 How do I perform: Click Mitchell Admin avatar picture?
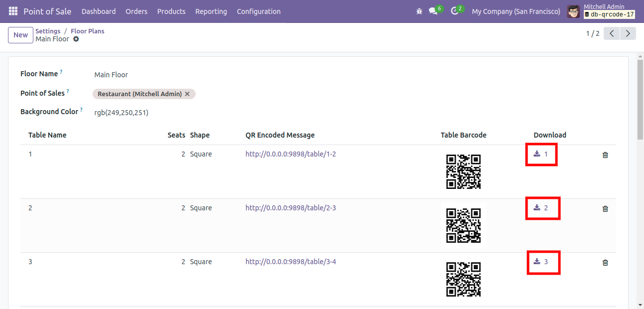[x=573, y=11]
